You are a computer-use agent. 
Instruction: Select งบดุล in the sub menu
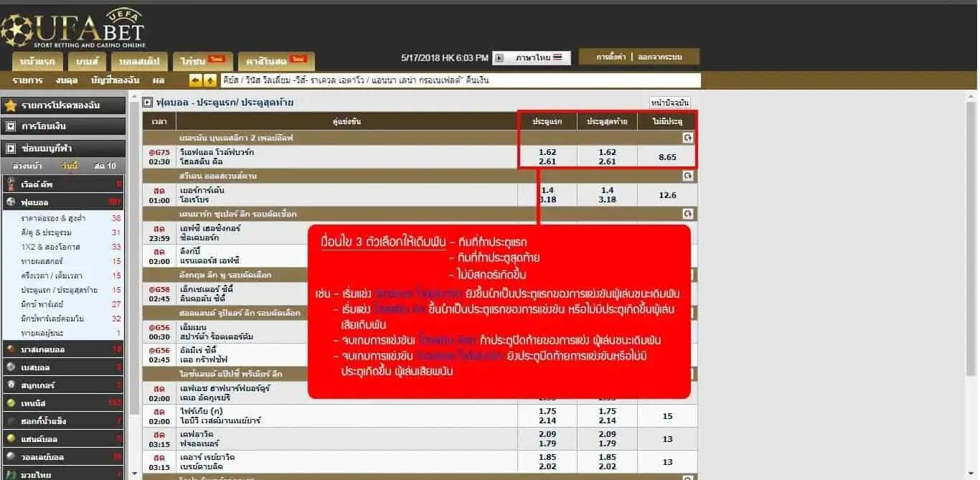click(x=67, y=80)
